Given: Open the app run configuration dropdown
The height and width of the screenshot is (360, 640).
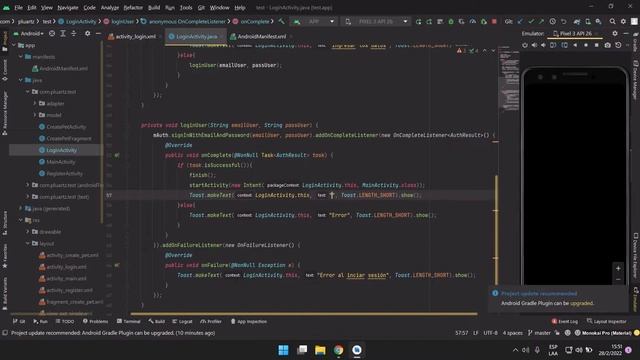Looking at the screenshot, I should [314, 21].
